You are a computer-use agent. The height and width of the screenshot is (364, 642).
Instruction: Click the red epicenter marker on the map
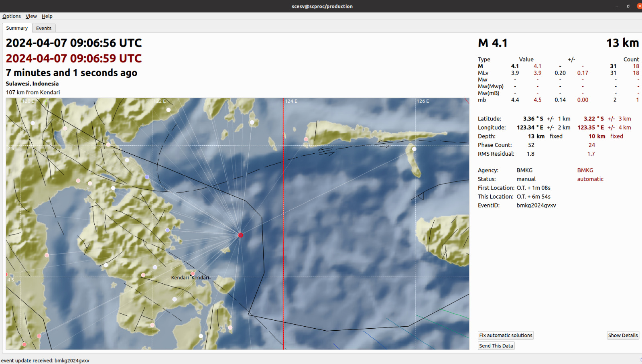[x=241, y=235]
